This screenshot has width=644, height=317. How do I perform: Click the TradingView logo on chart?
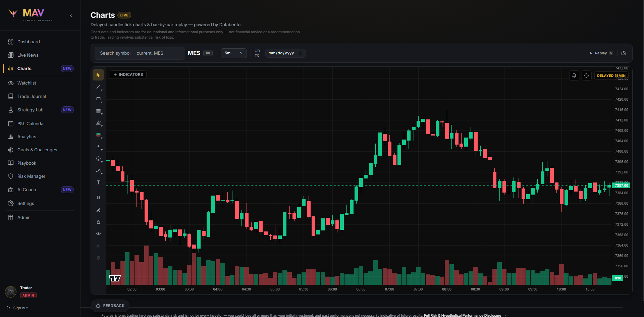pyautogui.click(x=115, y=278)
